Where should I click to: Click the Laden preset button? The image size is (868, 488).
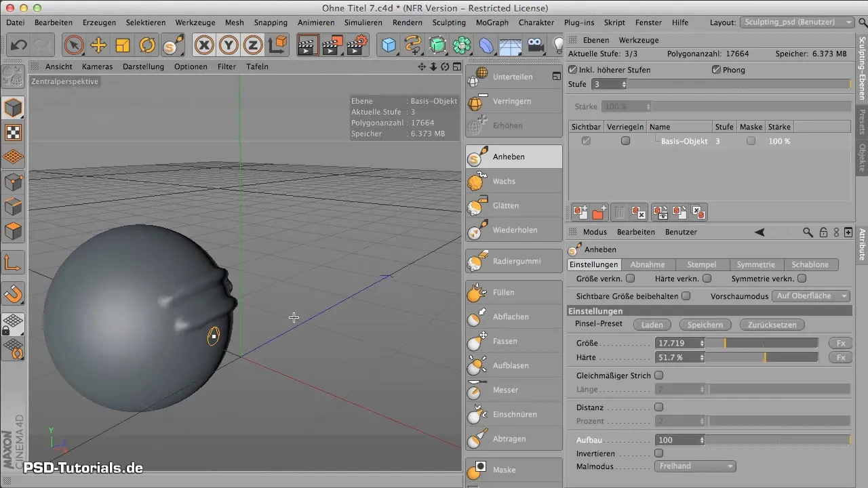click(652, 325)
